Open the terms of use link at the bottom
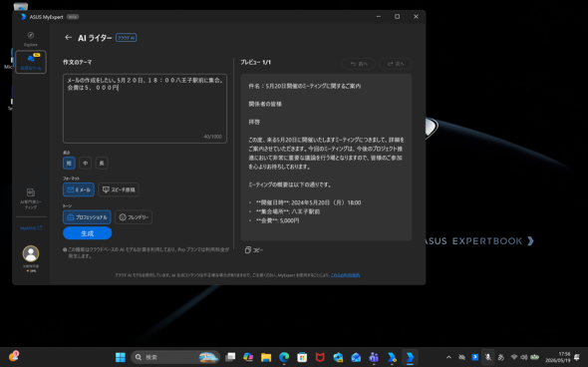The height and width of the screenshot is (367, 588). click(x=345, y=275)
